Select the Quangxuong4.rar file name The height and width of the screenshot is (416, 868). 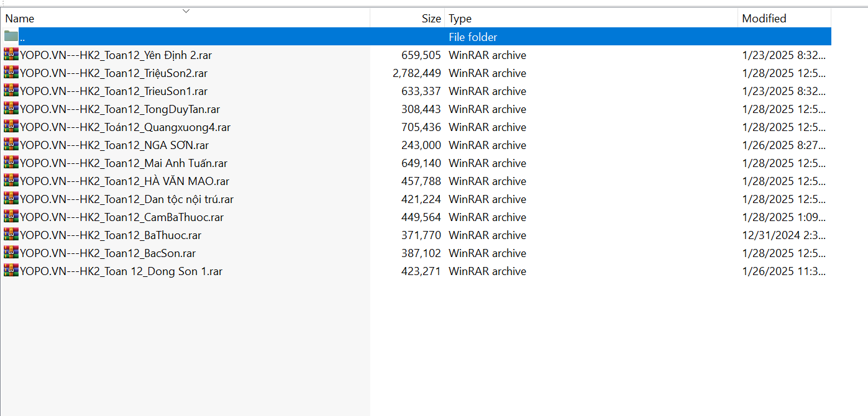coord(125,127)
